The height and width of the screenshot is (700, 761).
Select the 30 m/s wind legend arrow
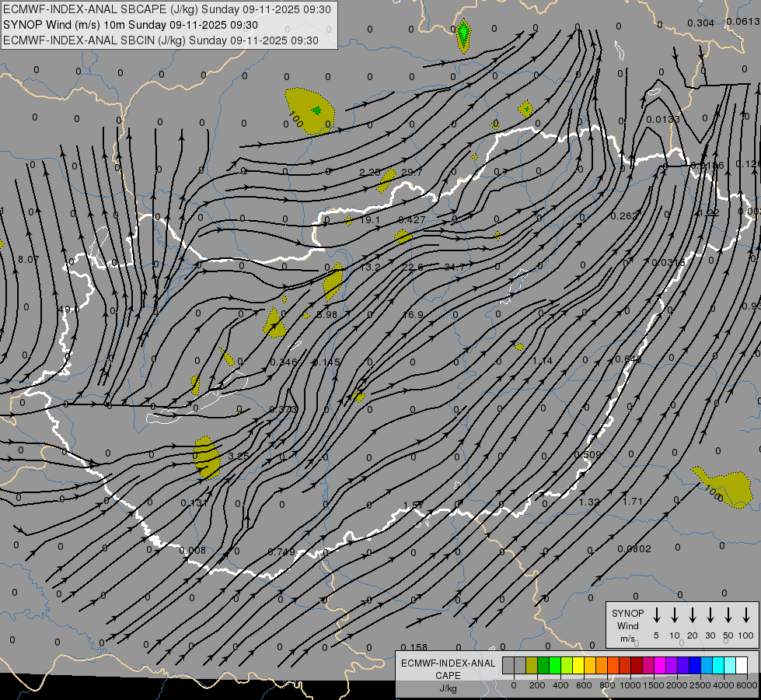coord(710,615)
